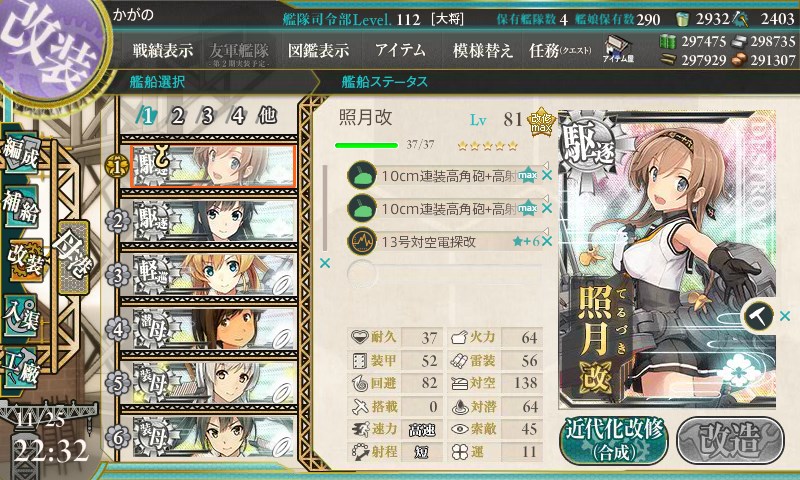The height and width of the screenshot is (480, 800).
Task: Return to 母港 home port button
Action: pyautogui.click(x=74, y=258)
